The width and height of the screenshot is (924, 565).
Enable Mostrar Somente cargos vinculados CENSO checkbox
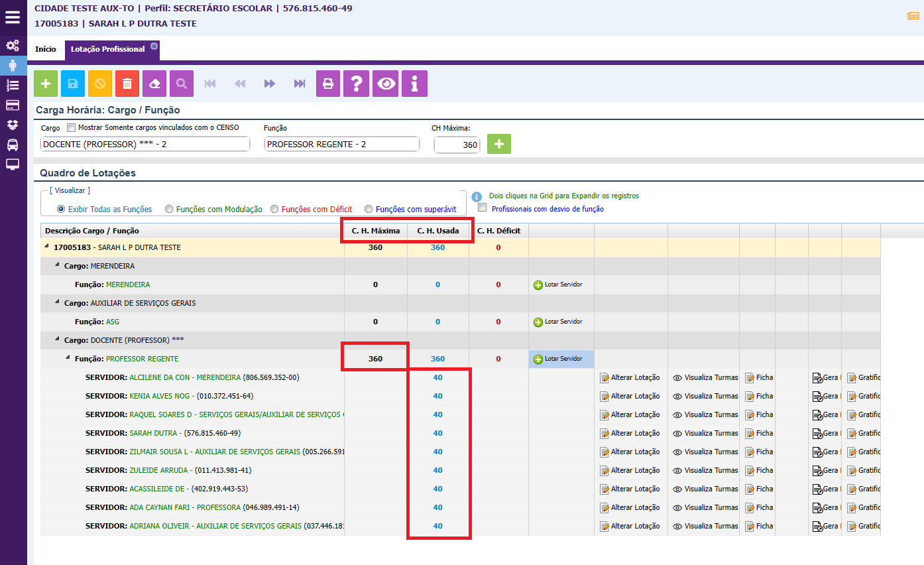click(x=72, y=128)
